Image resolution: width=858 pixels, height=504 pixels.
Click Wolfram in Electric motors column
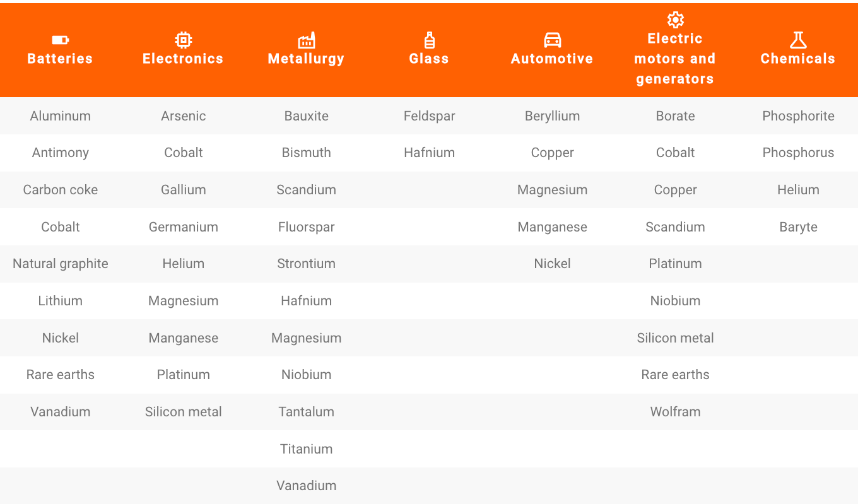[676, 412]
